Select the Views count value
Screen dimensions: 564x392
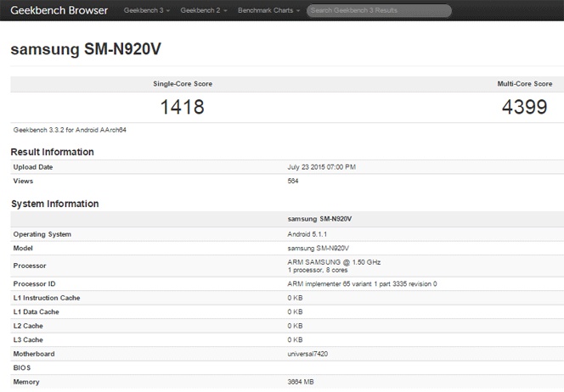293,181
